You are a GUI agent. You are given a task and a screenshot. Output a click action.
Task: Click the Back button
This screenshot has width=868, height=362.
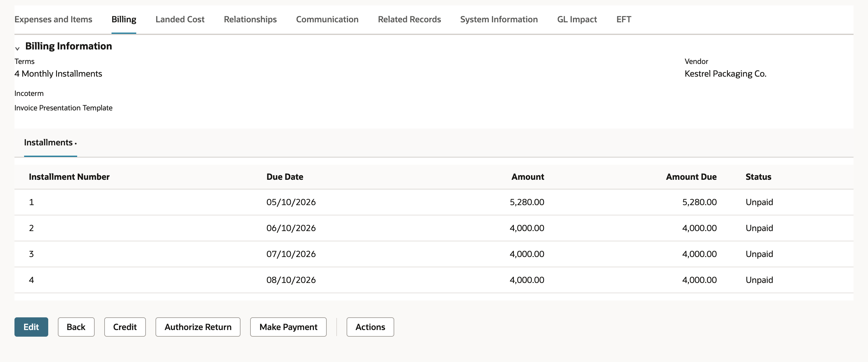[x=76, y=327]
